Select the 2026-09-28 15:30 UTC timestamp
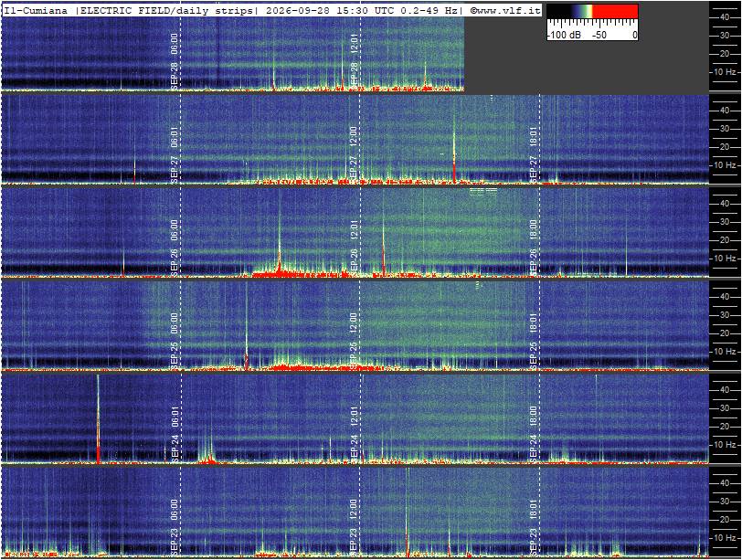Image resolution: width=742 pixels, height=560 pixels. click(x=328, y=10)
